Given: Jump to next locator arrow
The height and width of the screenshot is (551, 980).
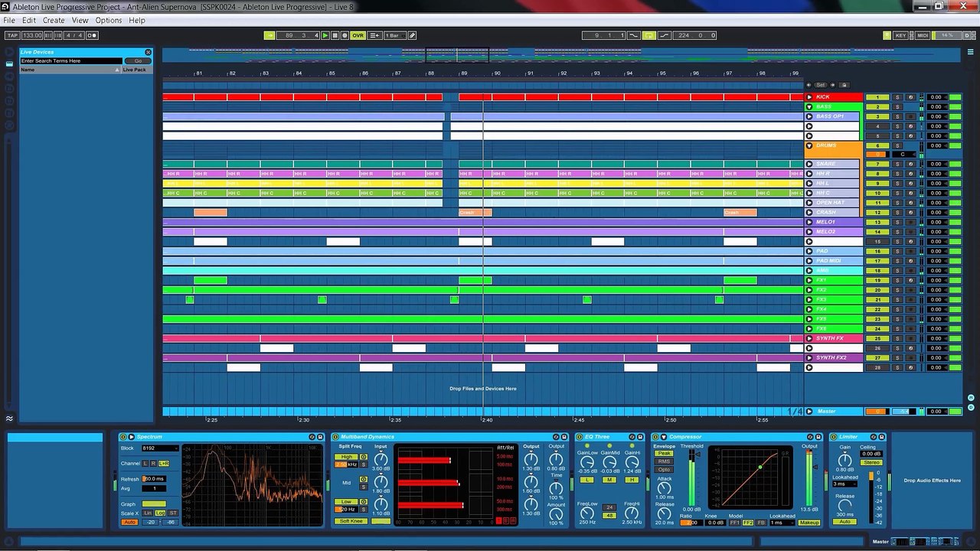Looking at the screenshot, I should pos(832,85).
